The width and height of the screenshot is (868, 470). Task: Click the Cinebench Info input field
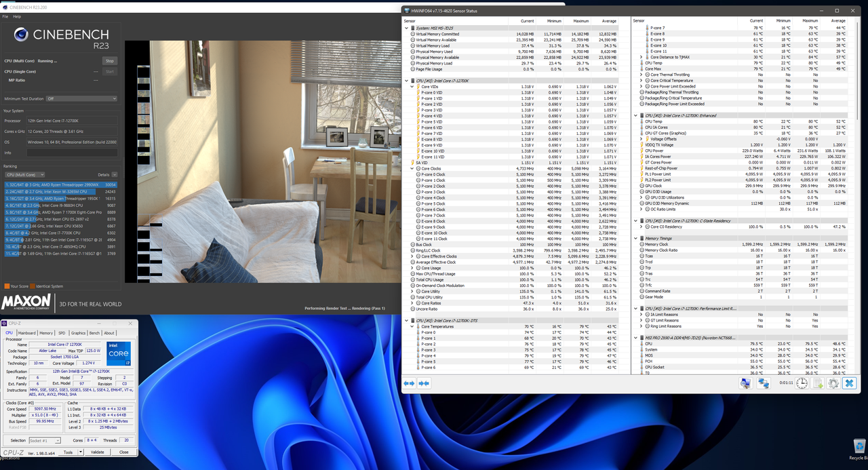(x=72, y=153)
